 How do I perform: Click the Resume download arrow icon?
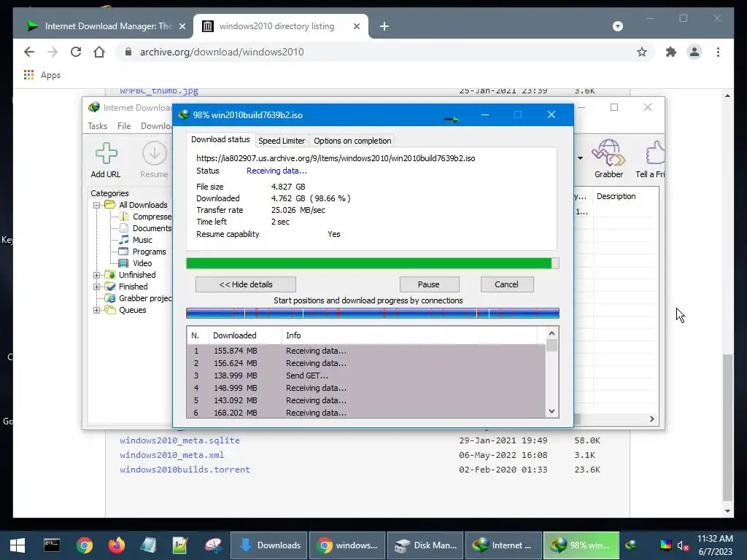154,153
